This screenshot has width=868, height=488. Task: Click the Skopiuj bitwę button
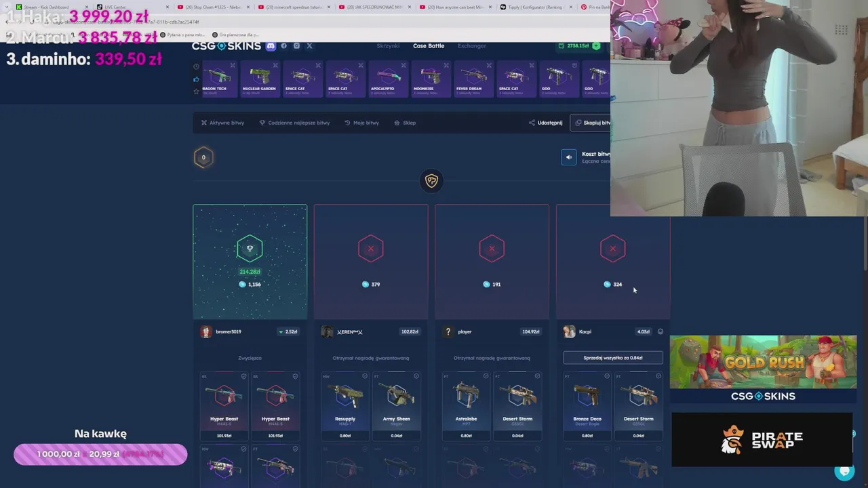(x=591, y=123)
